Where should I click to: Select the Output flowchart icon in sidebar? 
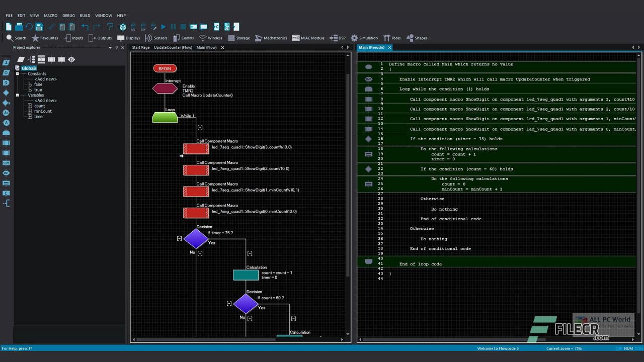click(x=6, y=72)
